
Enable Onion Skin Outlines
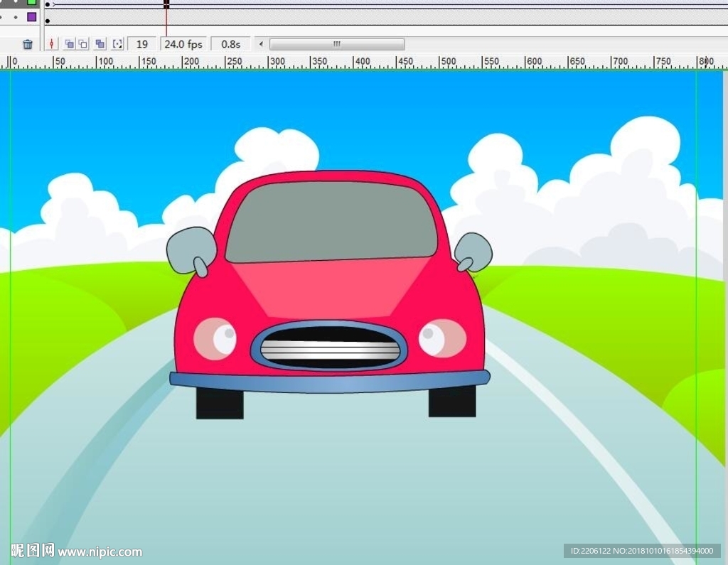tap(83, 44)
